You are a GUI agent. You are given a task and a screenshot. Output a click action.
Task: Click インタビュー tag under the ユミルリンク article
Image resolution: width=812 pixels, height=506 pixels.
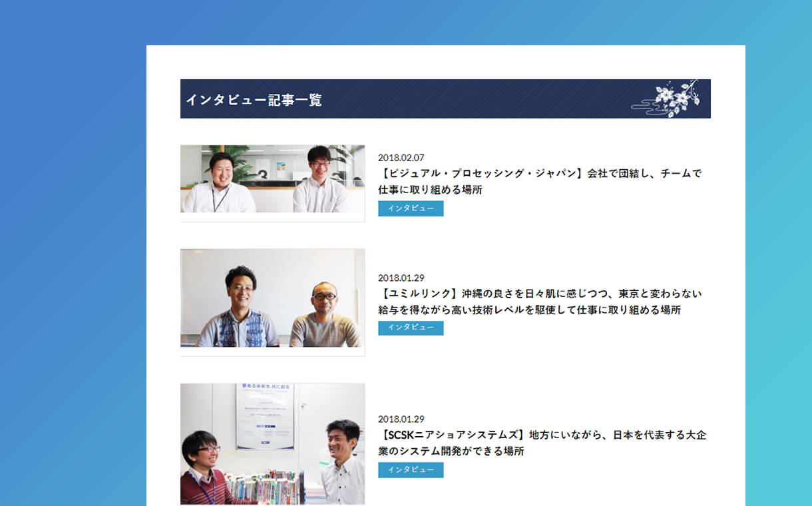411,328
